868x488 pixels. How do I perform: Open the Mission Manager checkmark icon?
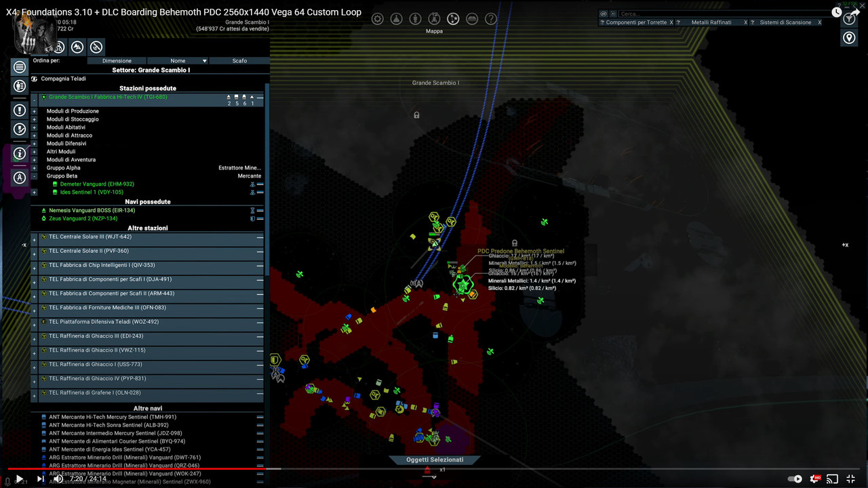pos(20,129)
